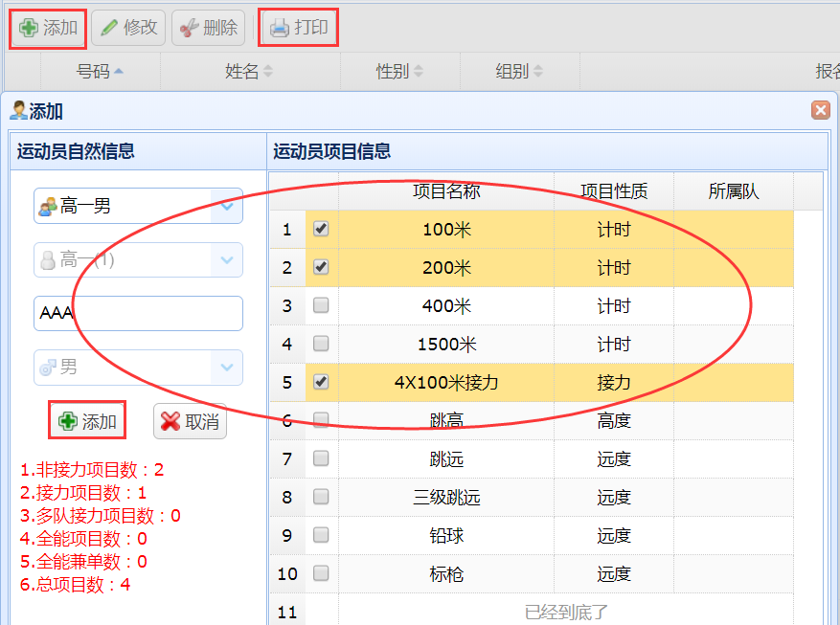Click the 修改 edit button

click(128, 28)
